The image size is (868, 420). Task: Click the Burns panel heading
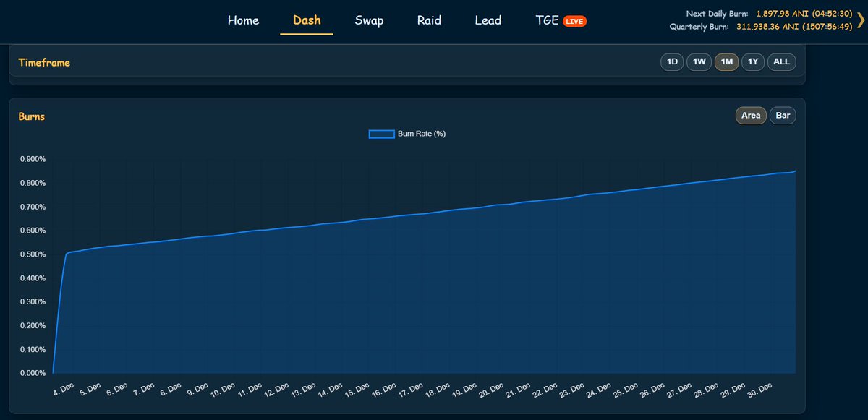32,116
